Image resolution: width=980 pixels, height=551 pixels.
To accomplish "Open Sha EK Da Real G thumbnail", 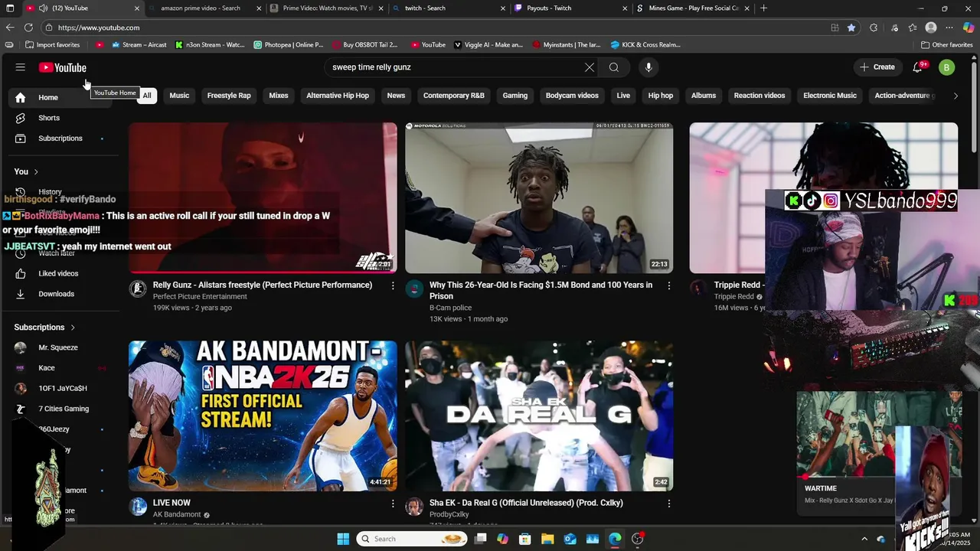I will [x=539, y=416].
